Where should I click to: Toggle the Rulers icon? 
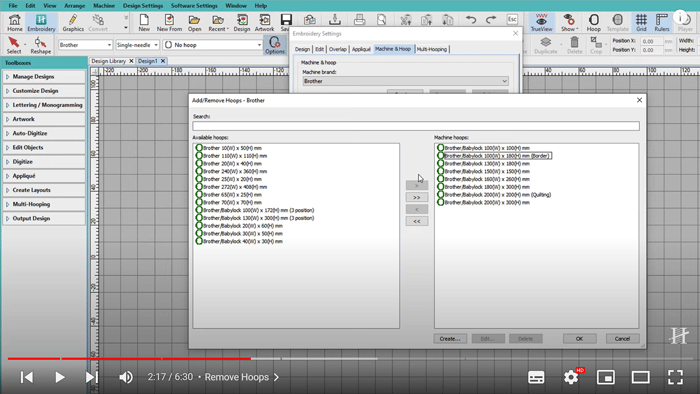[662, 23]
